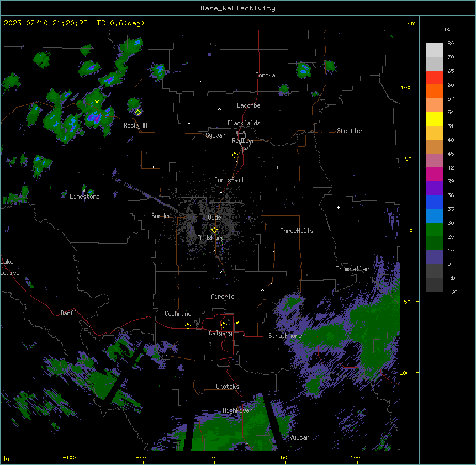Click the yellow V marker northeast of Calgary

pos(237,323)
